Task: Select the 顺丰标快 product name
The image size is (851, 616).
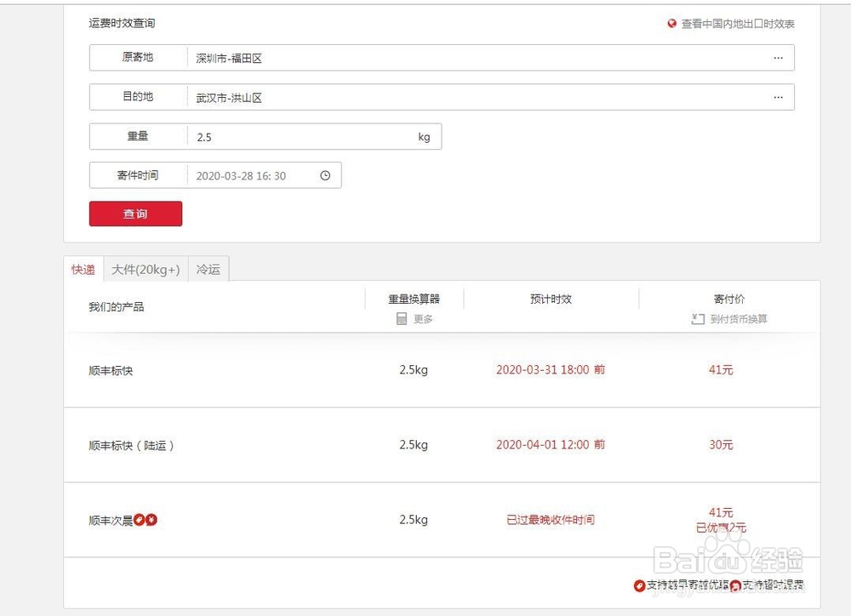Action: point(111,371)
